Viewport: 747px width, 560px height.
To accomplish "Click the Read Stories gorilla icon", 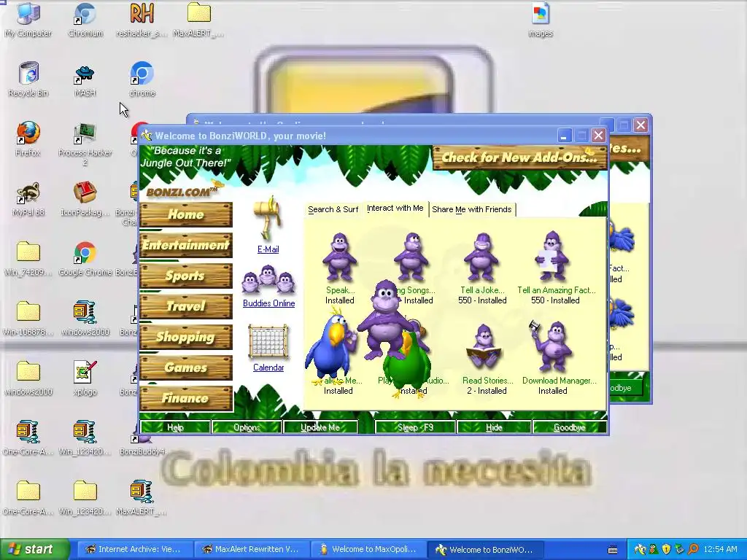I will click(x=484, y=348).
